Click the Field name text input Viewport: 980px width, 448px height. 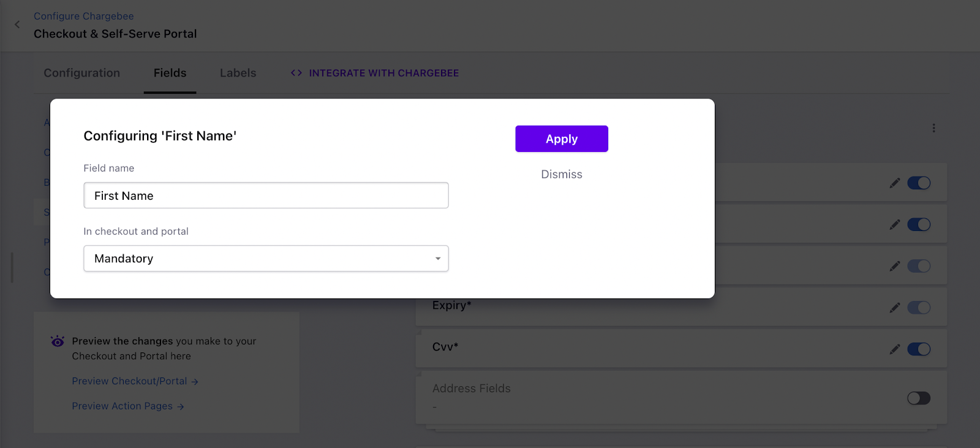(x=266, y=196)
